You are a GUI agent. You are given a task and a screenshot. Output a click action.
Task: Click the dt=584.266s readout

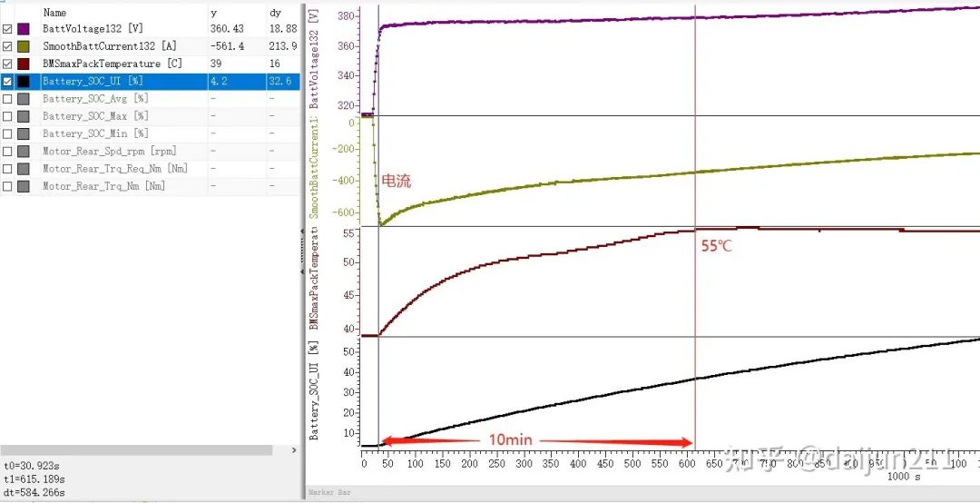point(34,492)
